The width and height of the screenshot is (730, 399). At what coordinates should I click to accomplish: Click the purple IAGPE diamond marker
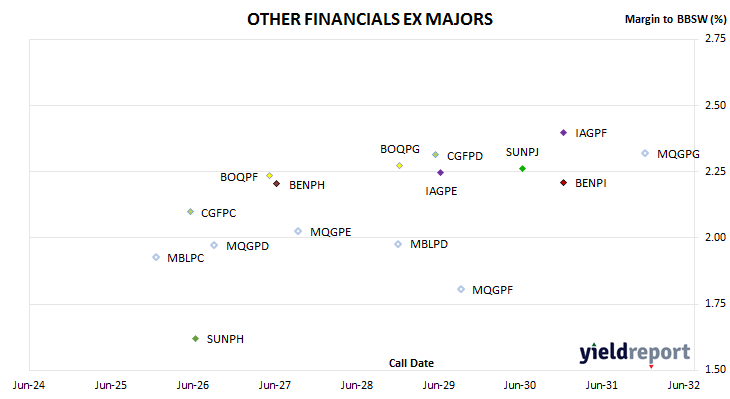[x=440, y=173]
